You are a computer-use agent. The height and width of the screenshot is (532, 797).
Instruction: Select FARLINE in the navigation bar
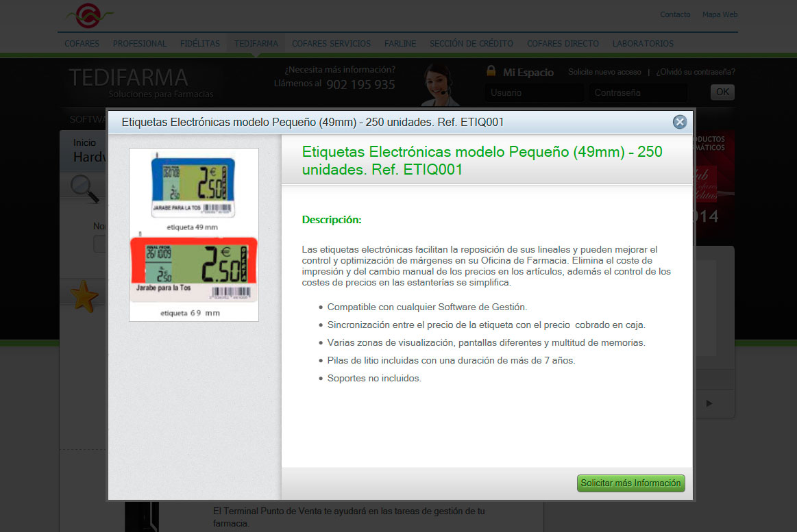400,43
